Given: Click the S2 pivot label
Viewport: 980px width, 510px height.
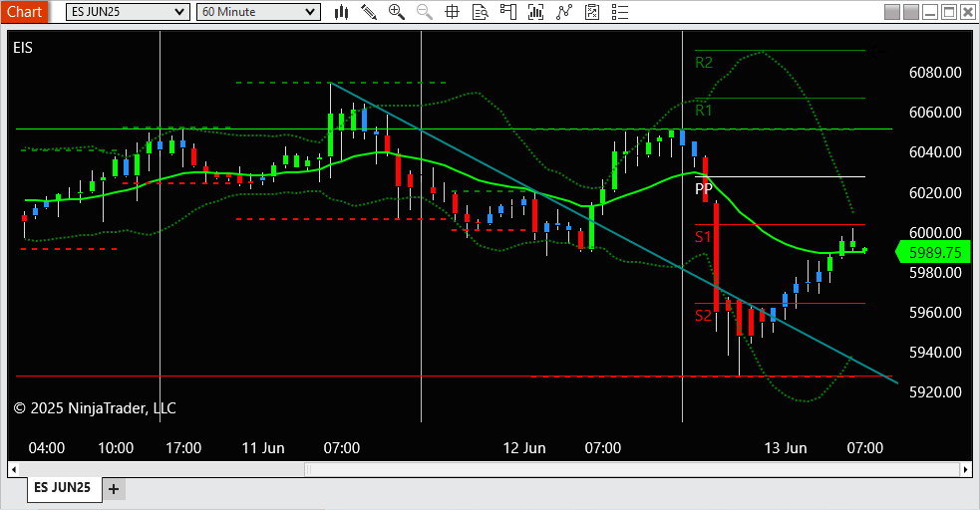Looking at the screenshot, I should point(703,316).
